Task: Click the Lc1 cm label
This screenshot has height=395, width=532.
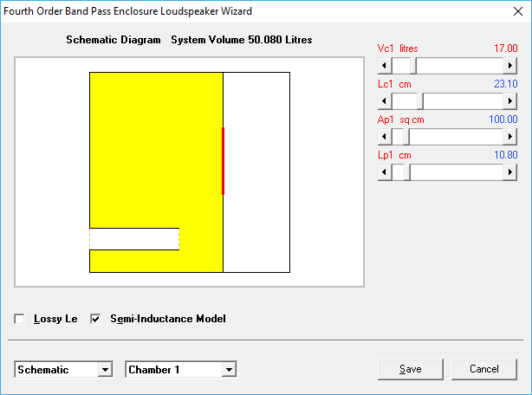Action: pos(394,84)
